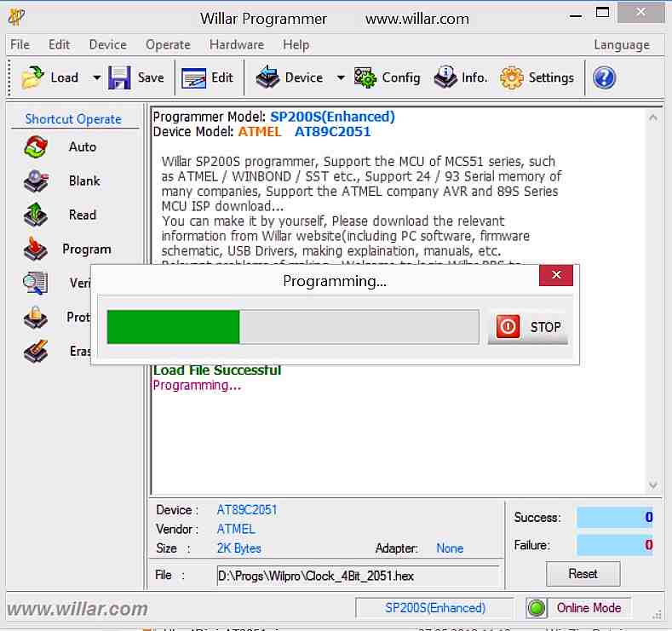The height and width of the screenshot is (631, 672).
Task: Click the blue Help question mark icon
Action: pos(604,78)
